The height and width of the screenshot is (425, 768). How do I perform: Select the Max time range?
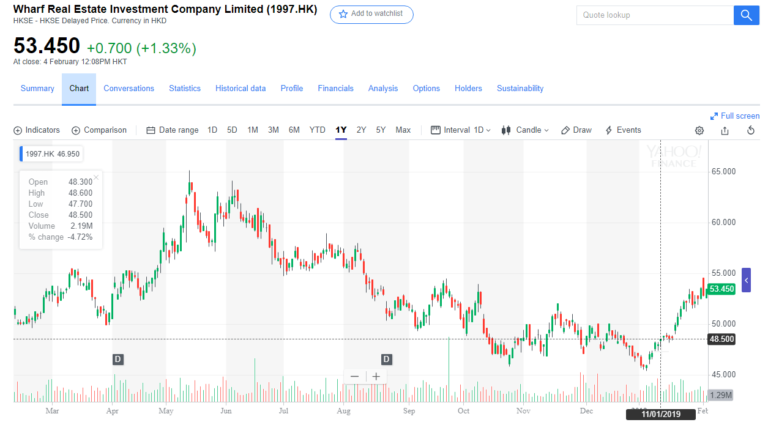pos(403,130)
